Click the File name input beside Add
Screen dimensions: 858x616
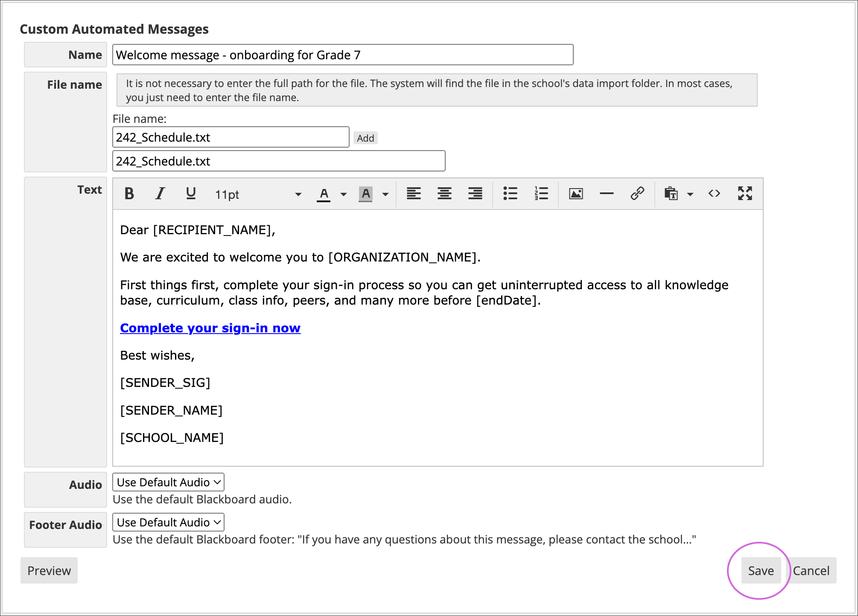pos(231,137)
